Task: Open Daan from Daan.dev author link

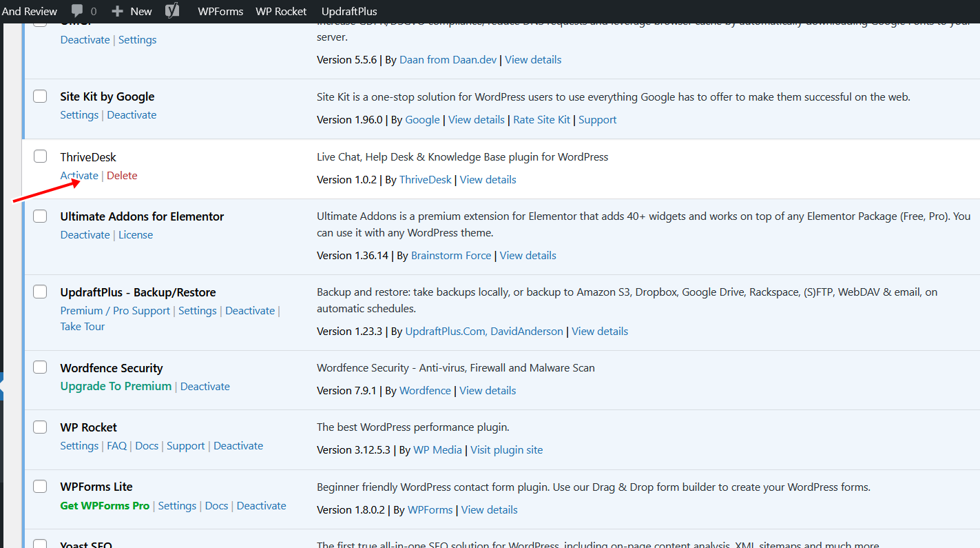Action: (448, 60)
